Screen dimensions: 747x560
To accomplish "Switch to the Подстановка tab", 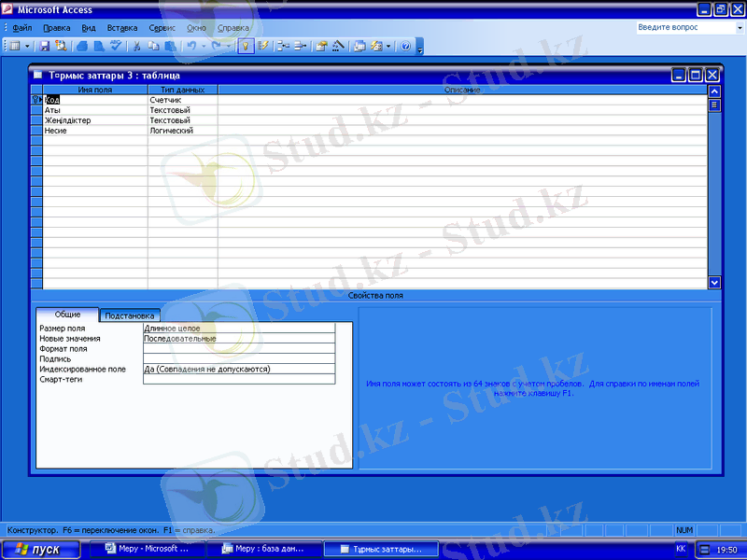I will pyautogui.click(x=130, y=315).
